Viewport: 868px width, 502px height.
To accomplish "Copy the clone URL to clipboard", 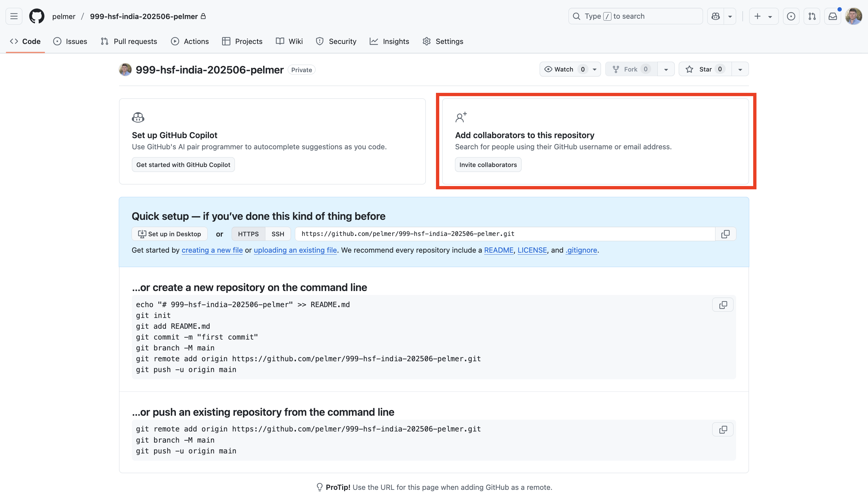I will (725, 234).
